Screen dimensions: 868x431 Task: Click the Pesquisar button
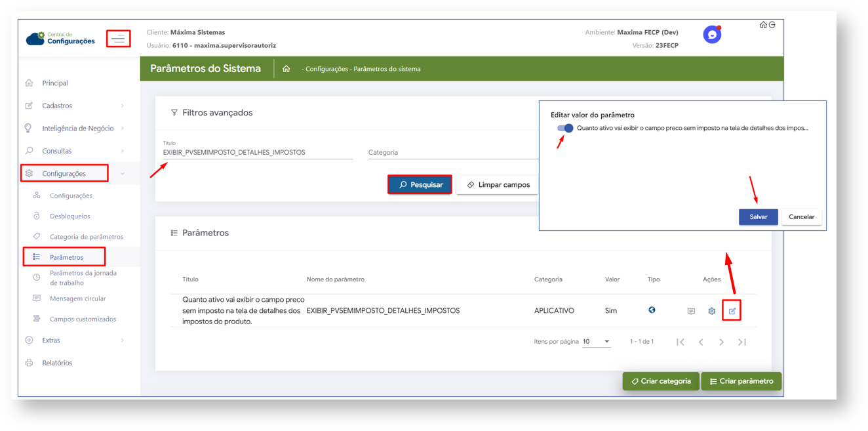coord(420,185)
